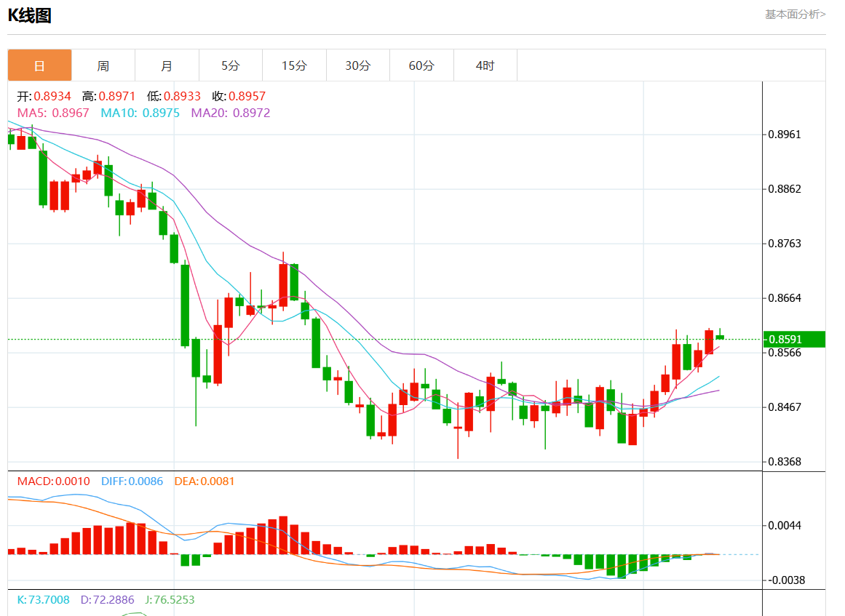Click the 高:0.8971 high value
This screenshot has height=616, width=845.
(109, 97)
